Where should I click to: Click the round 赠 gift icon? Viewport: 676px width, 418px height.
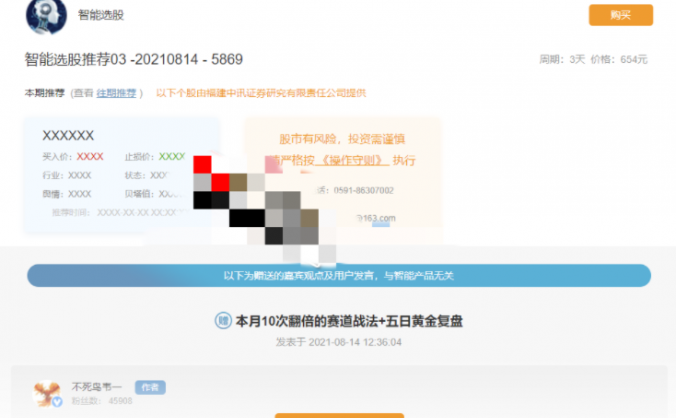point(223,321)
